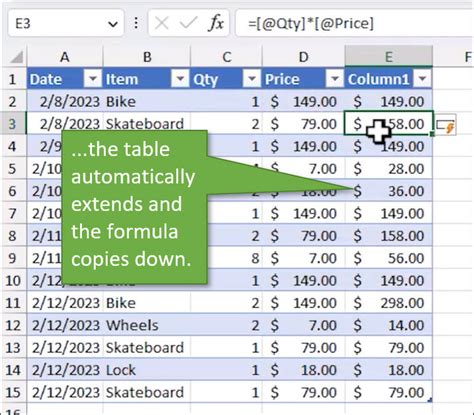Click the 79.00 price in row 3

(303, 124)
